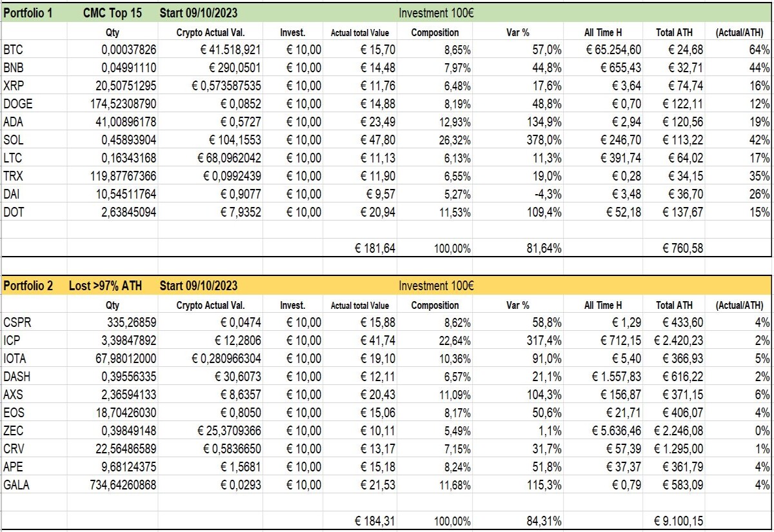Select the Portfolio 1 header cell
Image resolution: width=774 pixels, height=532 pixels.
(x=34, y=12)
